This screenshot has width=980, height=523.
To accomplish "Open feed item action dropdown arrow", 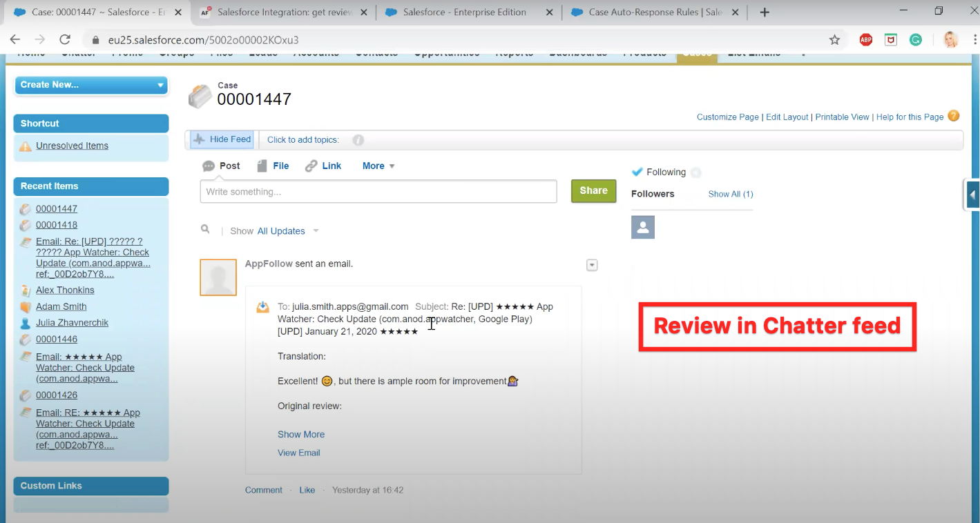I will [x=592, y=265].
